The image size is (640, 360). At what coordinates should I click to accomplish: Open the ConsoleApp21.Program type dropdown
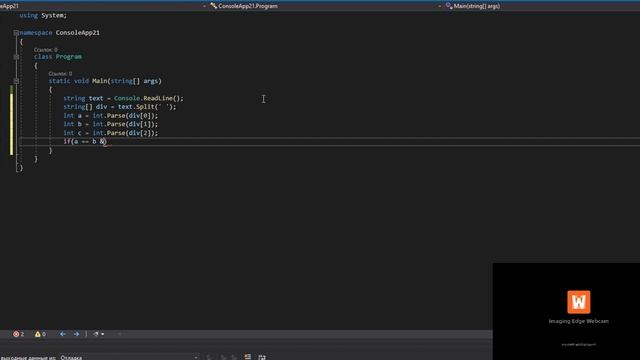point(325,6)
